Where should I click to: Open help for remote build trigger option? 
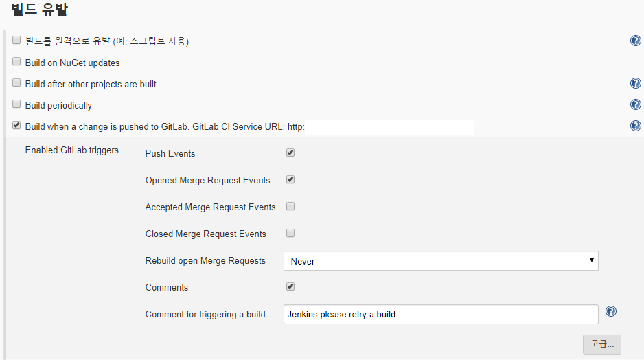click(635, 41)
